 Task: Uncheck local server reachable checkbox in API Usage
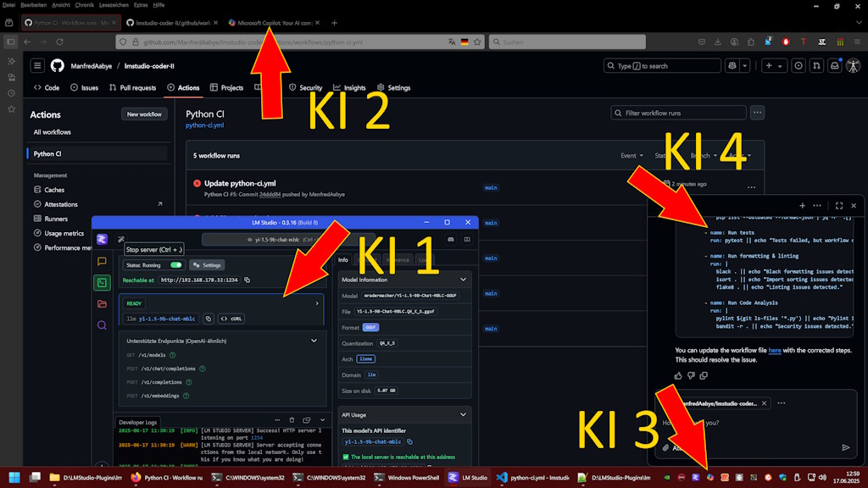click(346, 457)
